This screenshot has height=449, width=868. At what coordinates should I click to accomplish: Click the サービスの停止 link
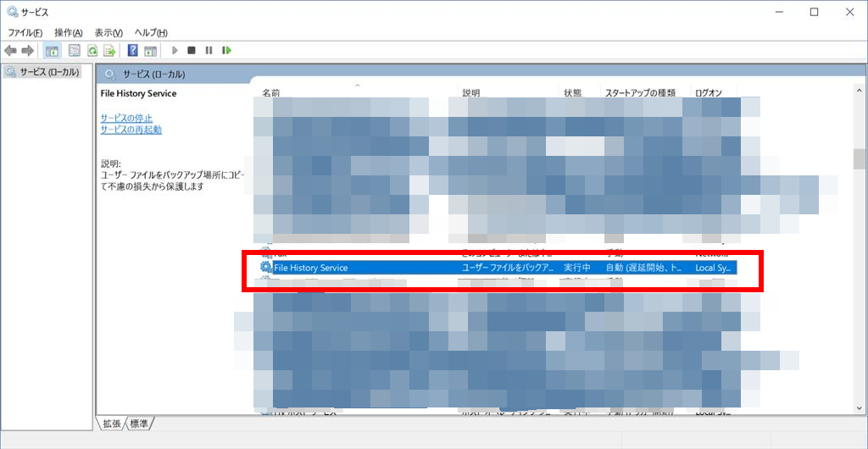coord(126,118)
